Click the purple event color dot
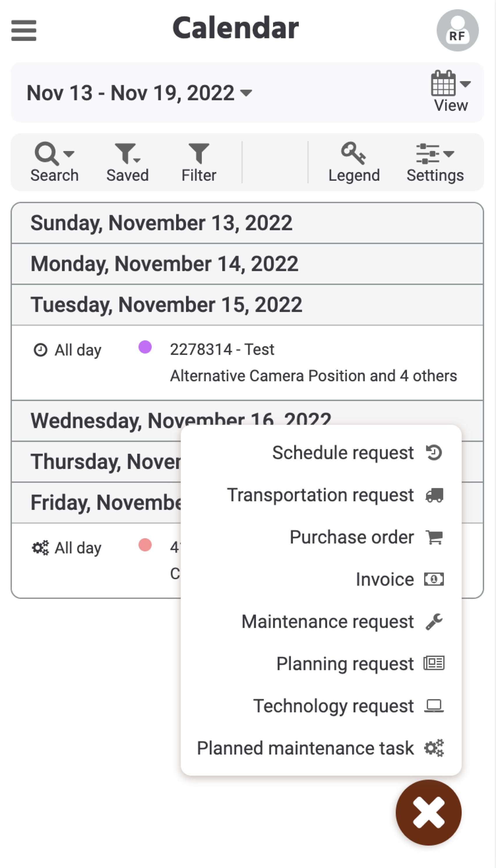 pos(145,347)
